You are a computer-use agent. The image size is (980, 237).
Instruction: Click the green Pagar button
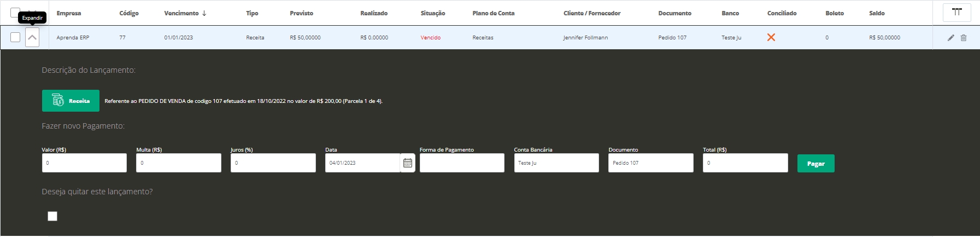pos(815,164)
